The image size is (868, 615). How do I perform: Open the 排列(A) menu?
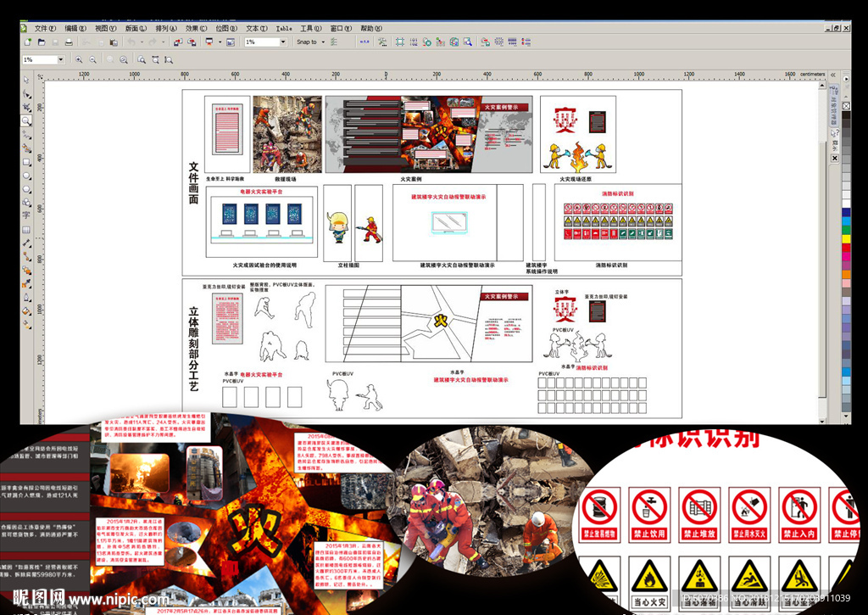[x=166, y=28]
